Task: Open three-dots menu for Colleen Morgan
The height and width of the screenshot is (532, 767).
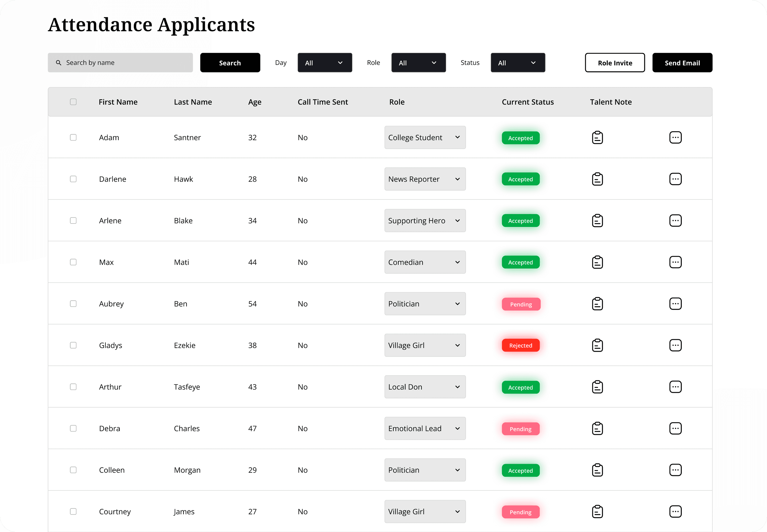Action: (675, 470)
